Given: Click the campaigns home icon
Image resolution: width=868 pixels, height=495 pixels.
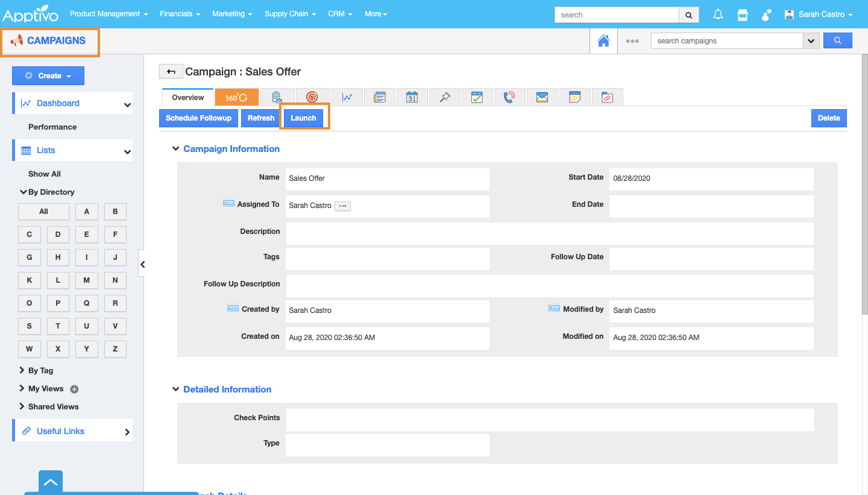Looking at the screenshot, I should 603,41.
